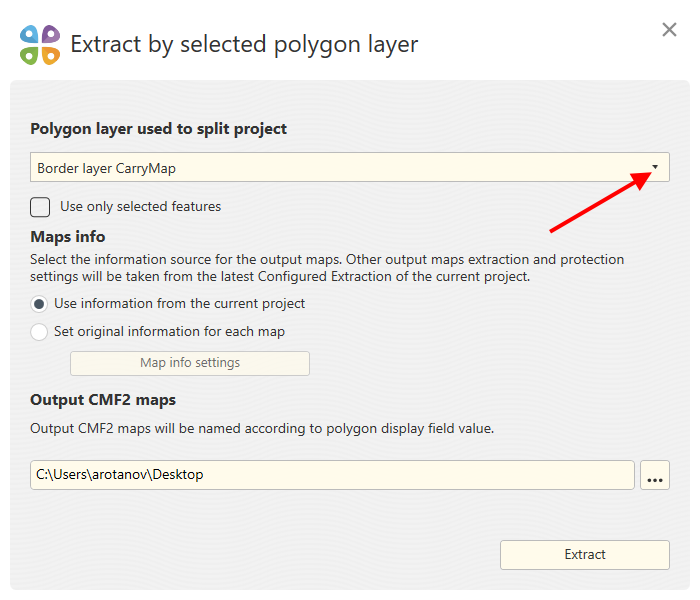Screen dimensions: 700x600
Task: Click the output folder path input field
Action: click(x=332, y=475)
